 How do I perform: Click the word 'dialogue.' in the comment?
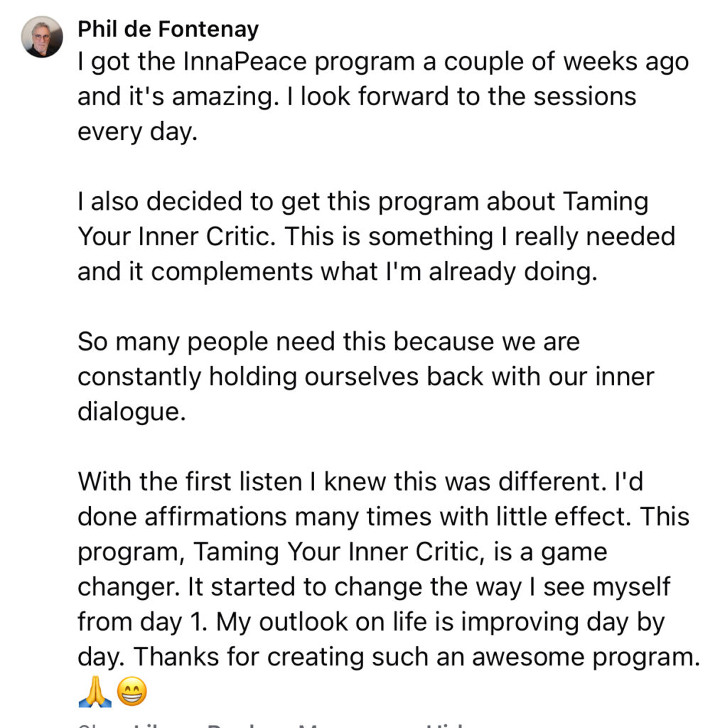coord(131,412)
